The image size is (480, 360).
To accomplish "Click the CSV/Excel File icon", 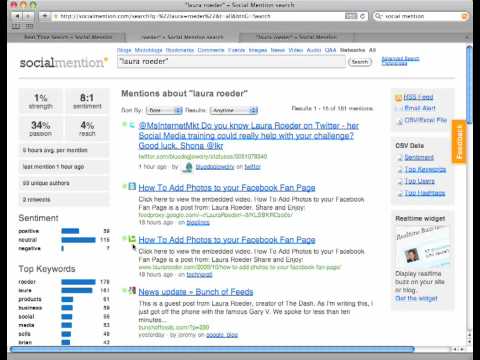I will (399, 122).
